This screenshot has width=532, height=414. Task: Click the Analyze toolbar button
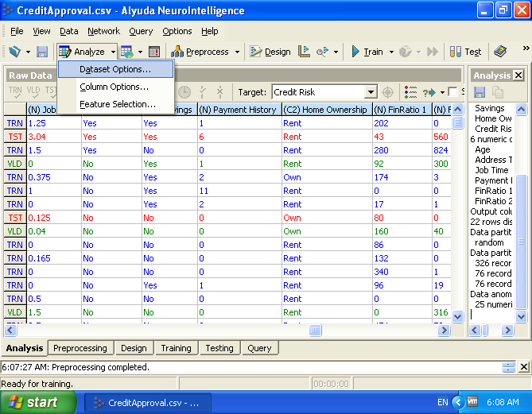click(x=83, y=52)
